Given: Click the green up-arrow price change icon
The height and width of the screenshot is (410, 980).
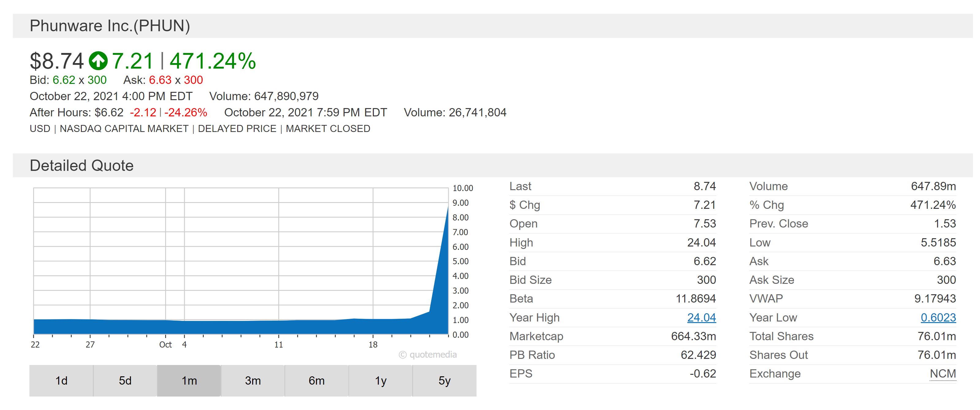Looking at the screenshot, I should tap(98, 61).
